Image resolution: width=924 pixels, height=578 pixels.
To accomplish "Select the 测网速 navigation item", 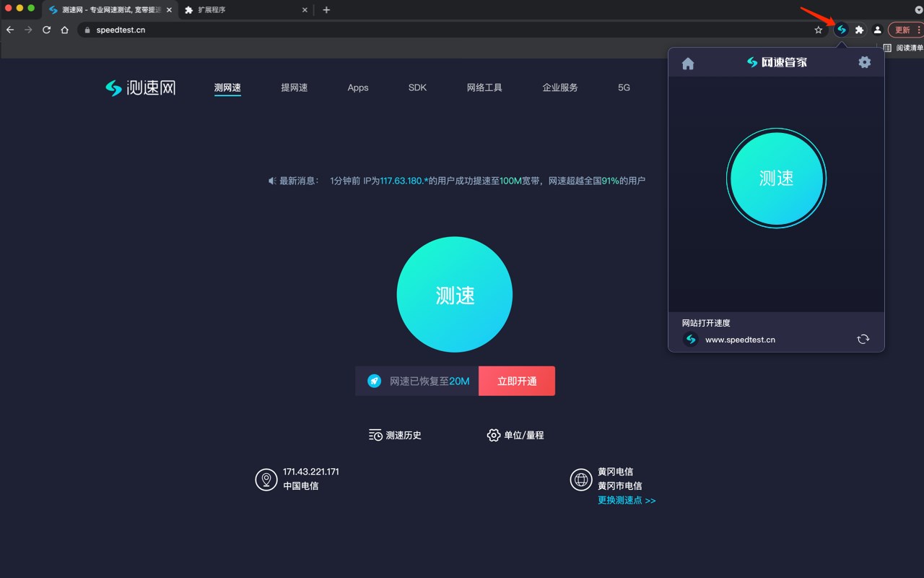I will [227, 87].
